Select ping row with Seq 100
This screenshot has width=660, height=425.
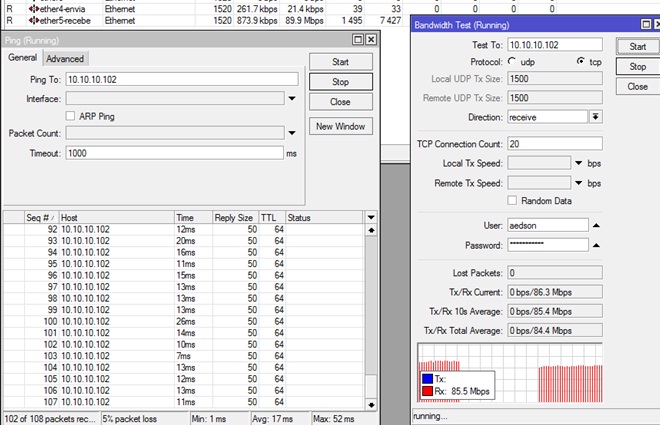[x=184, y=321]
